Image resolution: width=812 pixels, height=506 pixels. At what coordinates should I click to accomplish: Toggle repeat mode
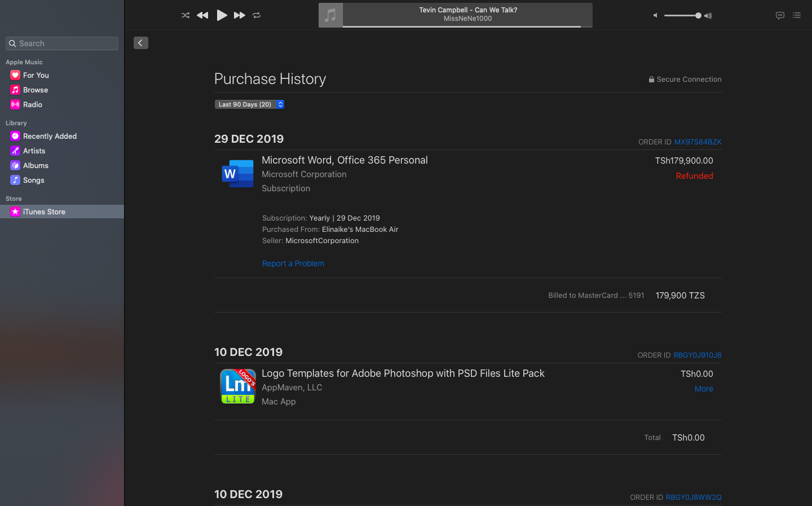pyautogui.click(x=257, y=15)
